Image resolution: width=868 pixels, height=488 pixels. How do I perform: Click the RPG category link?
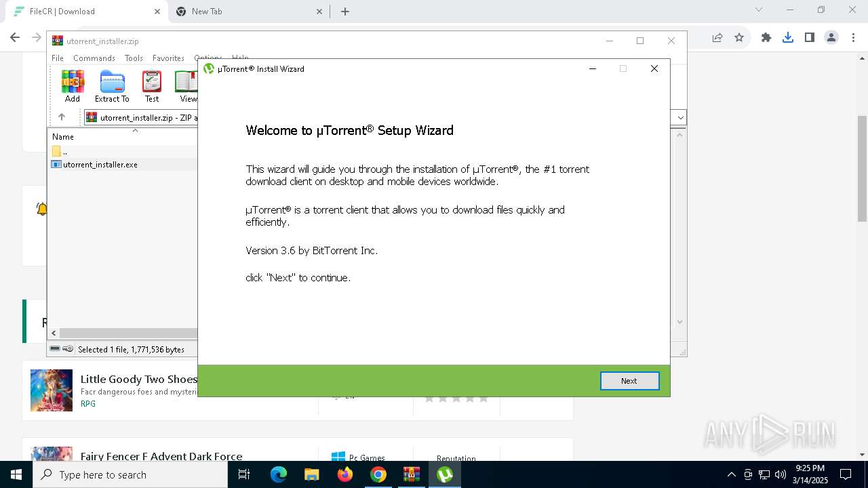click(x=88, y=404)
